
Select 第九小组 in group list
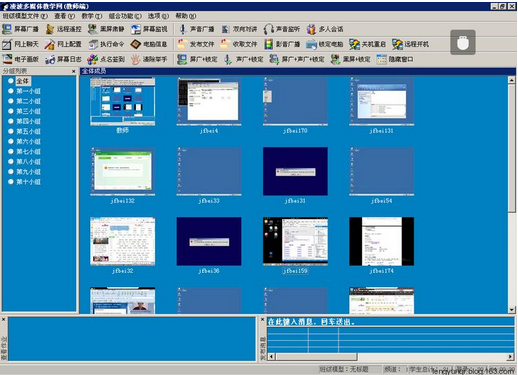pyautogui.click(x=24, y=172)
